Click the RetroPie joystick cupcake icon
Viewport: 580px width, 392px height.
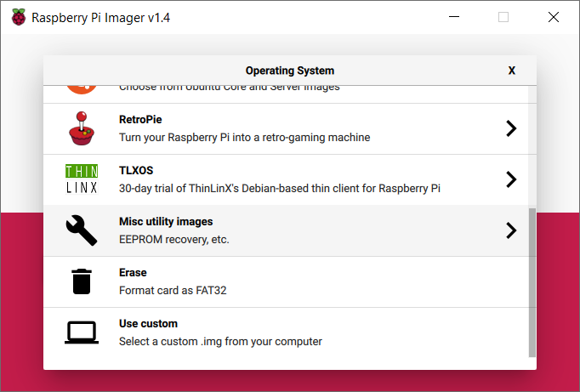click(82, 128)
